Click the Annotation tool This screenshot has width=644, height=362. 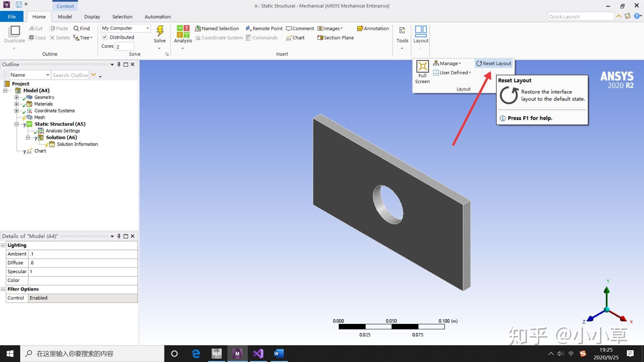click(373, 28)
